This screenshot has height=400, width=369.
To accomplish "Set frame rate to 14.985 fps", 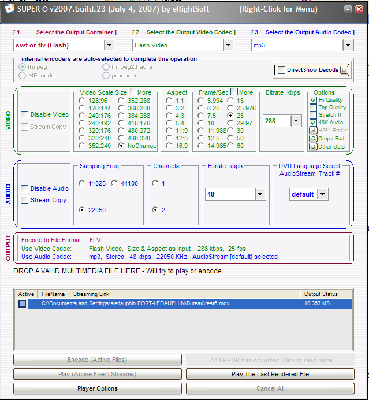I will pyautogui.click(x=200, y=146).
